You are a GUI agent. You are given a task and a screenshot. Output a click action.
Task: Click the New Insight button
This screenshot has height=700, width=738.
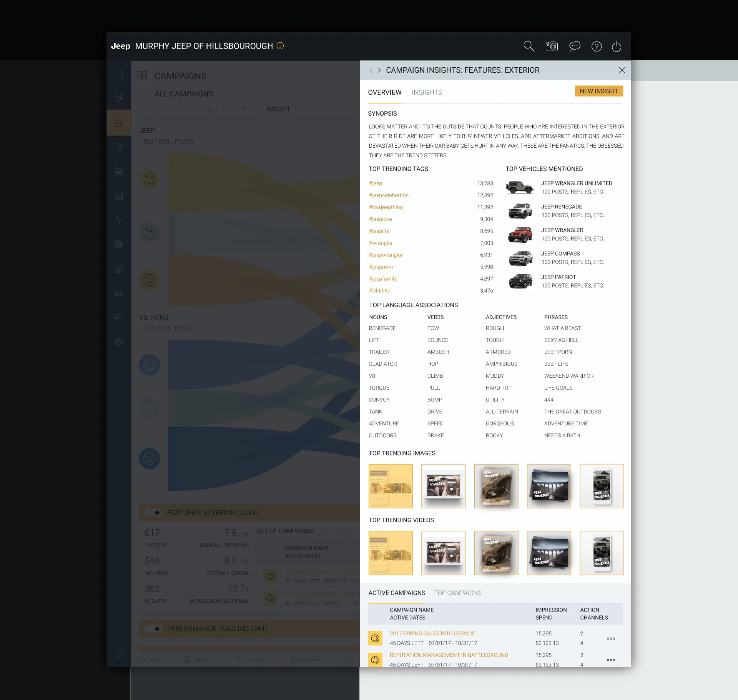coord(599,91)
